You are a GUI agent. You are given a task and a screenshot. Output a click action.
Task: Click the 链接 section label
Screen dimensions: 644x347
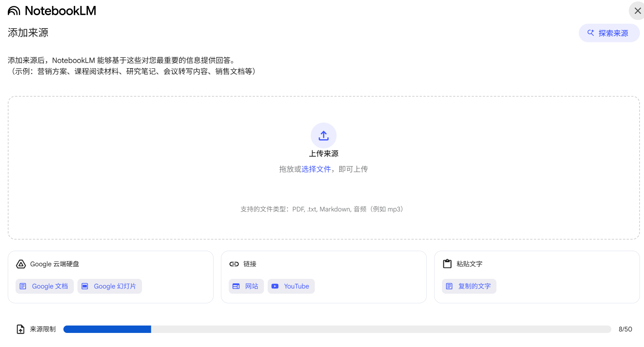tap(250, 264)
